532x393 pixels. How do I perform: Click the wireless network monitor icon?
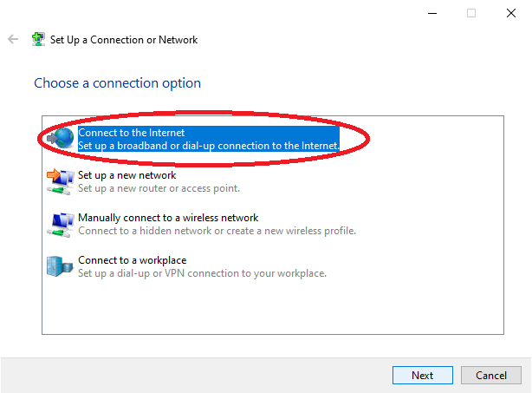(61, 224)
